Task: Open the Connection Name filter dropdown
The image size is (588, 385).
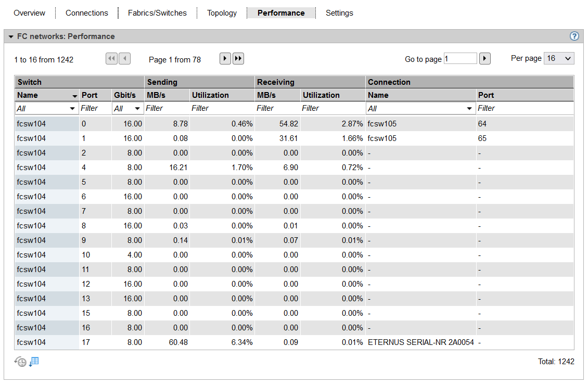Action: point(420,108)
